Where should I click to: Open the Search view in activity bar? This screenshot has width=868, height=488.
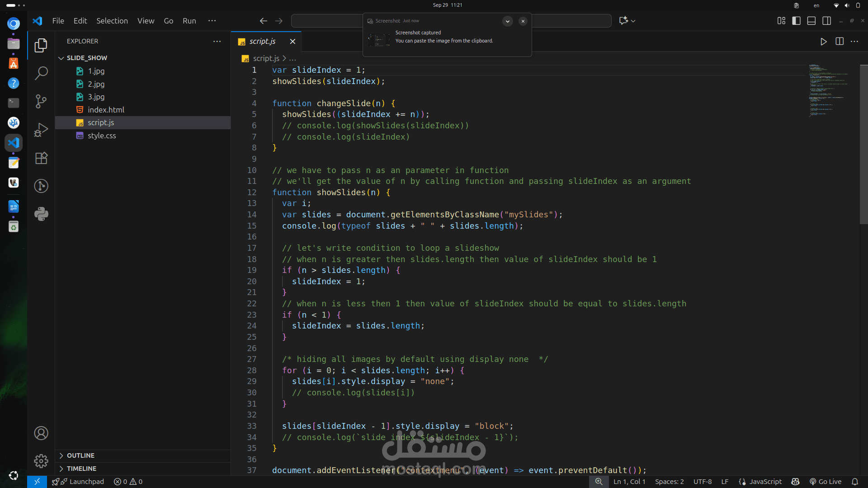41,73
